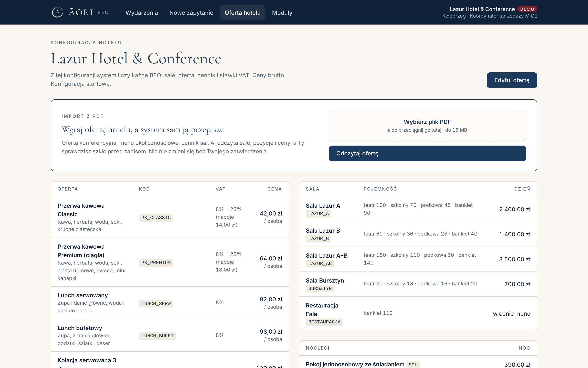The width and height of the screenshot is (588, 368).
Task: Select the Lunch serwowany offer name
Action: (x=83, y=295)
